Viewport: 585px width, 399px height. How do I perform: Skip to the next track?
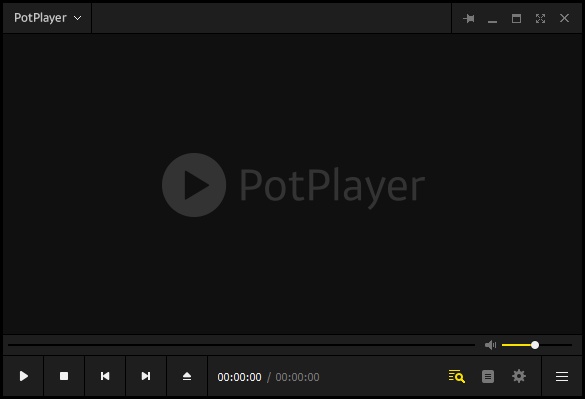click(x=146, y=376)
